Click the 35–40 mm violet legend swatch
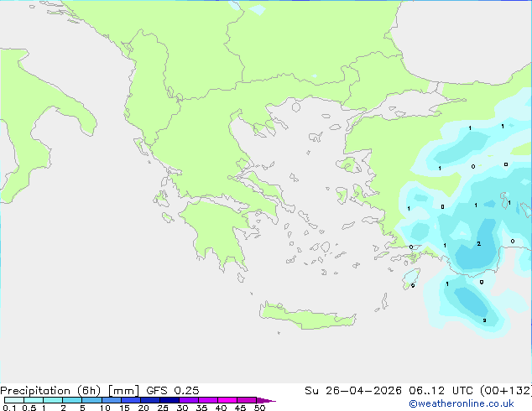This screenshot has height=411, width=532. pyautogui.click(x=207, y=400)
